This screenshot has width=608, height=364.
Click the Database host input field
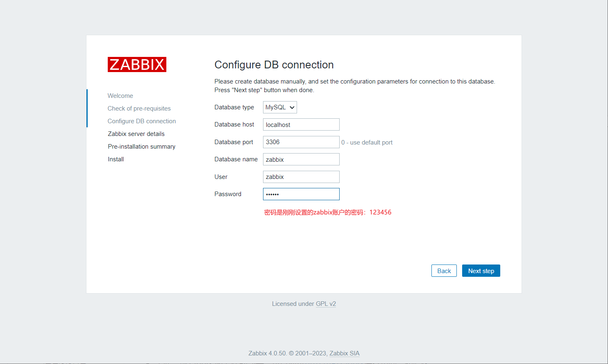click(x=301, y=125)
